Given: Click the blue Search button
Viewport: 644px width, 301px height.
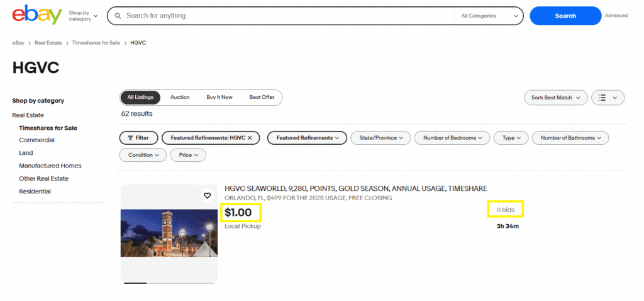Looking at the screenshot, I should click(565, 16).
